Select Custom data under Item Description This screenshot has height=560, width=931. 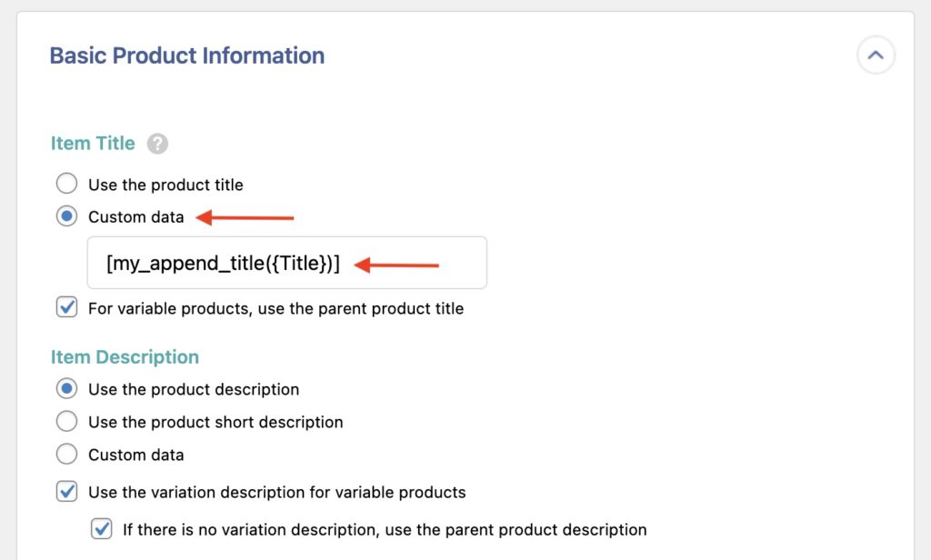[66, 455]
